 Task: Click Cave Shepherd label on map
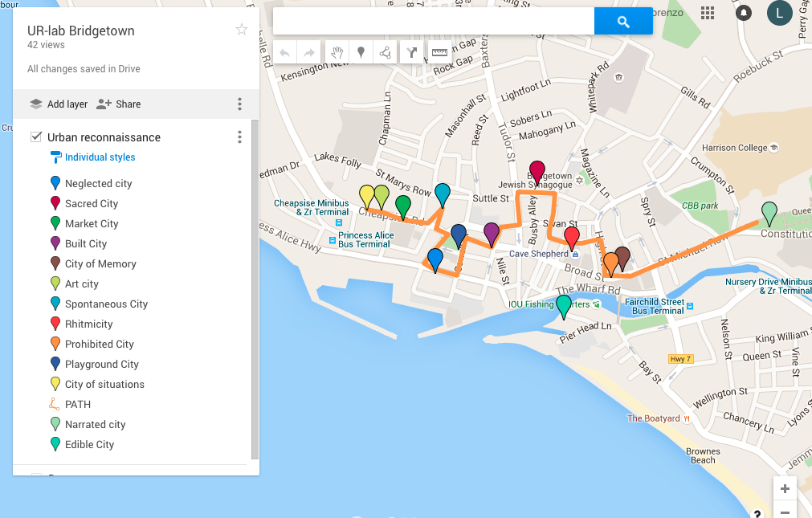click(x=539, y=254)
